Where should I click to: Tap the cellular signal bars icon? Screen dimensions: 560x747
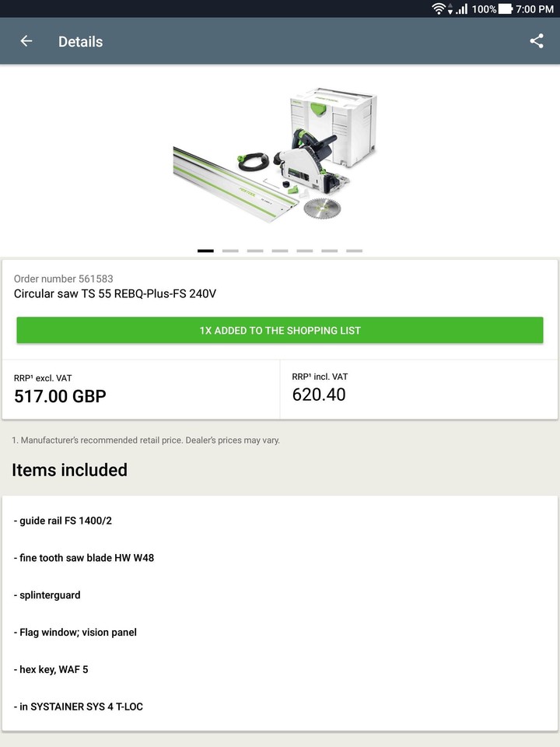pyautogui.click(x=462, y=9)
